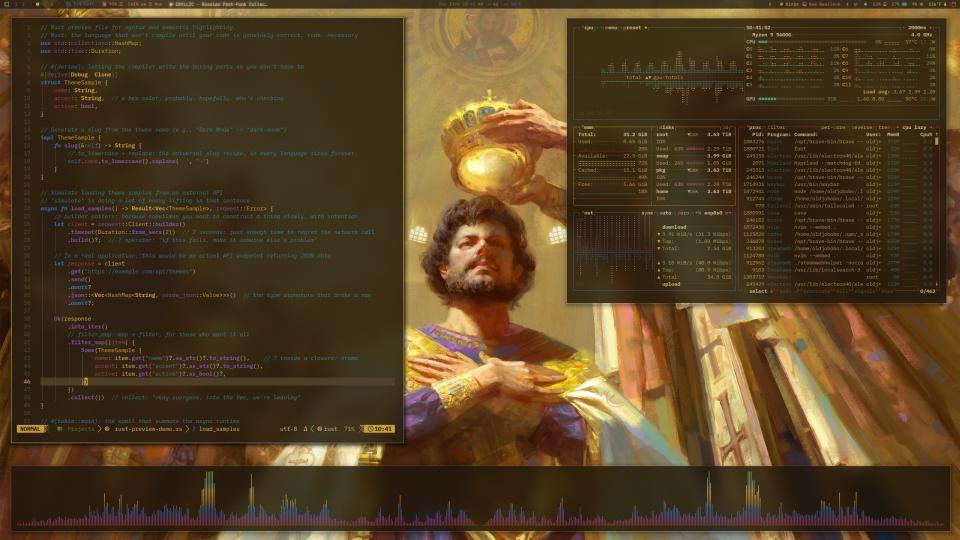Click the 'MemB' column header
This screenshot has width=960, height=540.
point(893,134)
